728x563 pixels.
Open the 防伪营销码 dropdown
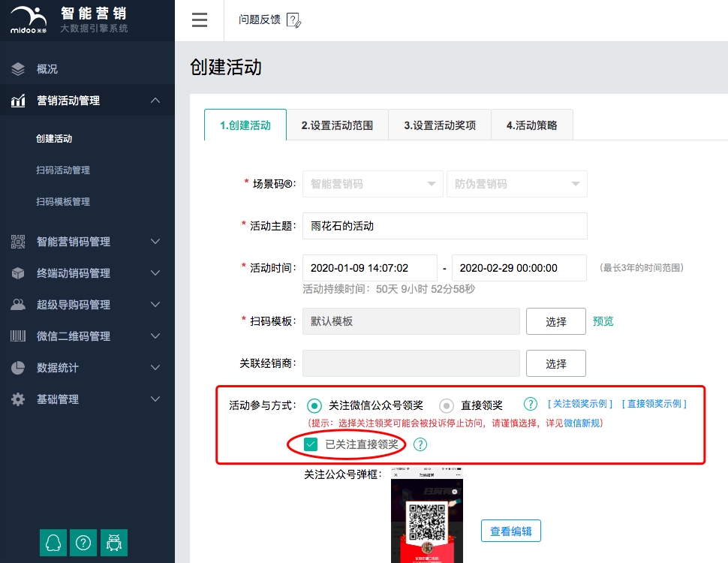click(517, 184)
